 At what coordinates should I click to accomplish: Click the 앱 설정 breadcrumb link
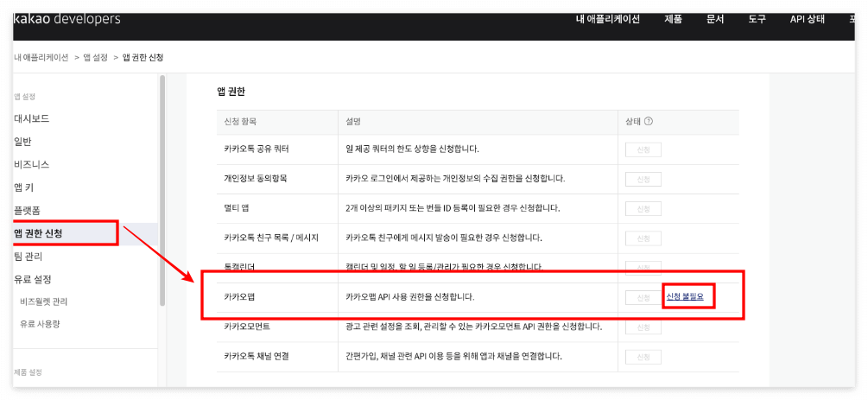(95, 58)
